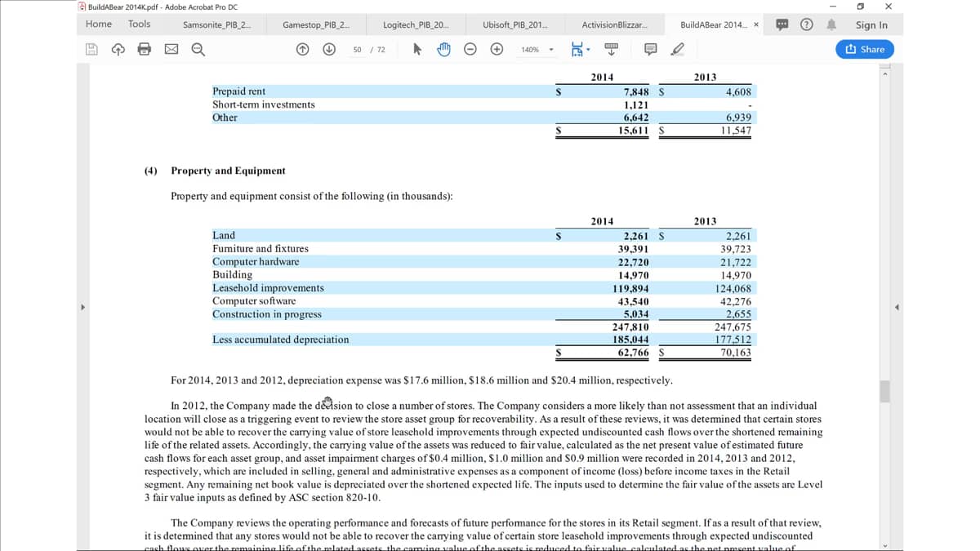980x551 pixels.
Task: Zoom out with minus icon
Action: coord(470,50)
